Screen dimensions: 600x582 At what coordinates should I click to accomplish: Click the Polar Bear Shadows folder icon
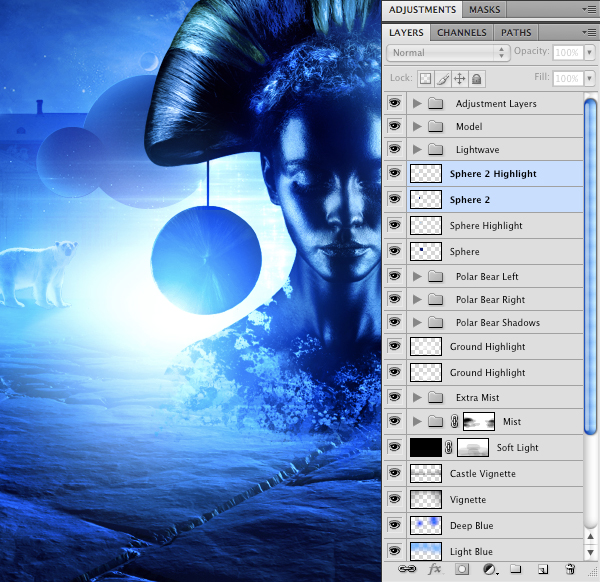click(x=435, y=323)
